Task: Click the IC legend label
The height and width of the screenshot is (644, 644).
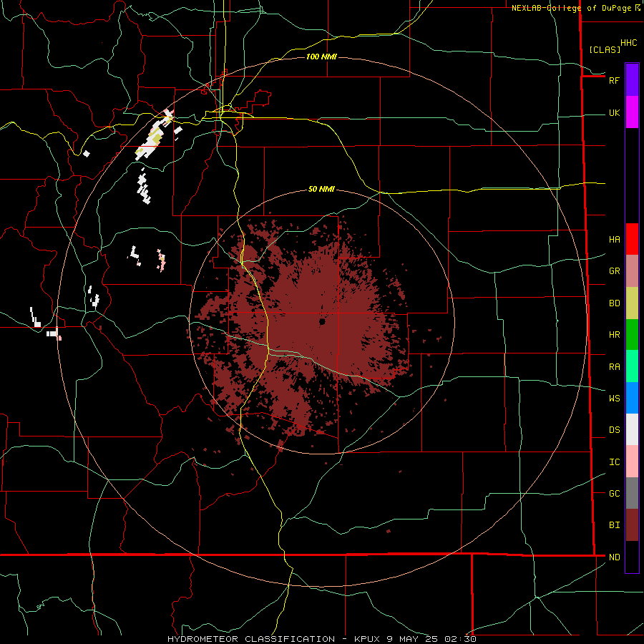Action: tap(614, 462)
